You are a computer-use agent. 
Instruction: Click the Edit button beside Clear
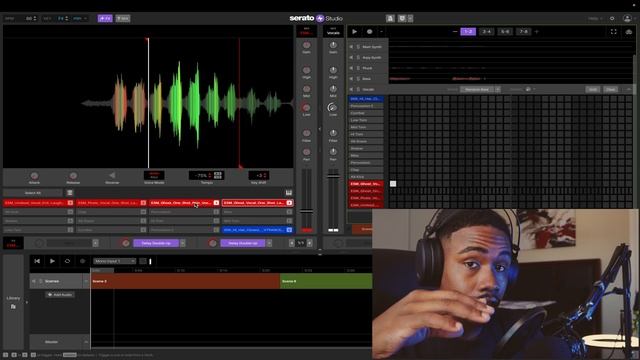(593, 89)
